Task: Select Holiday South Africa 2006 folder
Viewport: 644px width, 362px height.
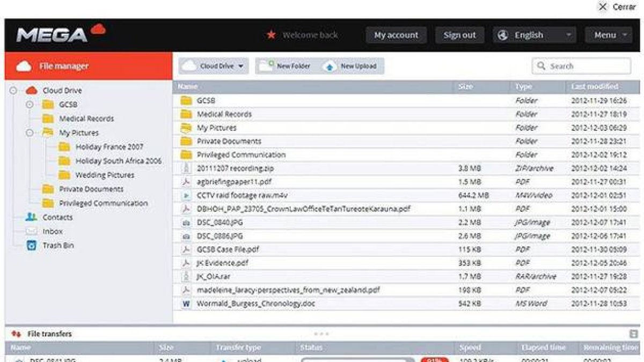Action: pyautogui.click(x=119, y=161)
